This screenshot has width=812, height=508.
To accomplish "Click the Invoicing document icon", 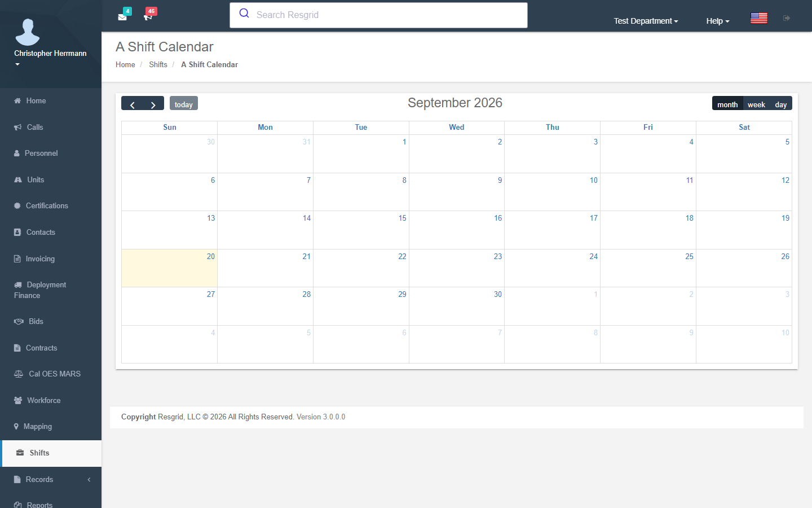I will (17, 259).
